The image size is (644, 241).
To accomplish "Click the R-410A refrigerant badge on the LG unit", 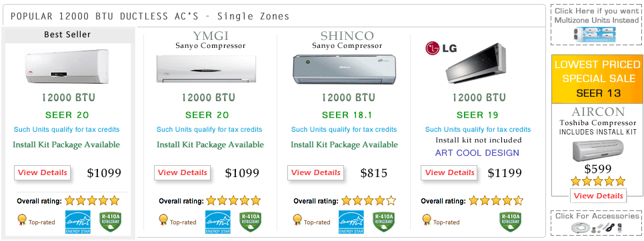I will point(510,222).
